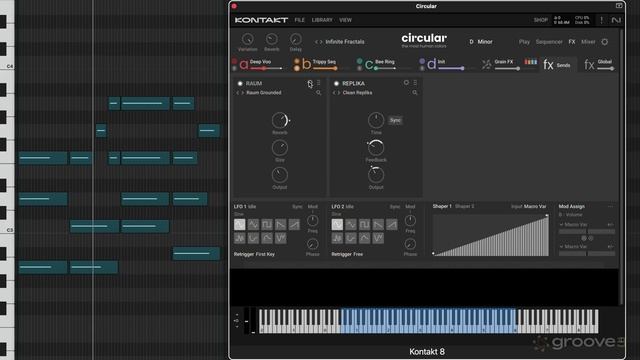Click the RAUM Size knob
640x360 pixels.
pos(280,148)
